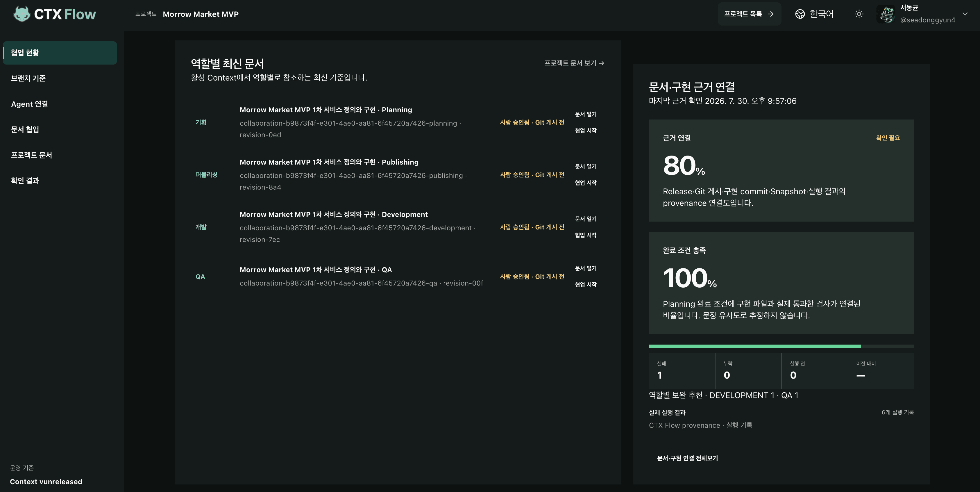Select the Publishing document title

(x=329, y=162)
